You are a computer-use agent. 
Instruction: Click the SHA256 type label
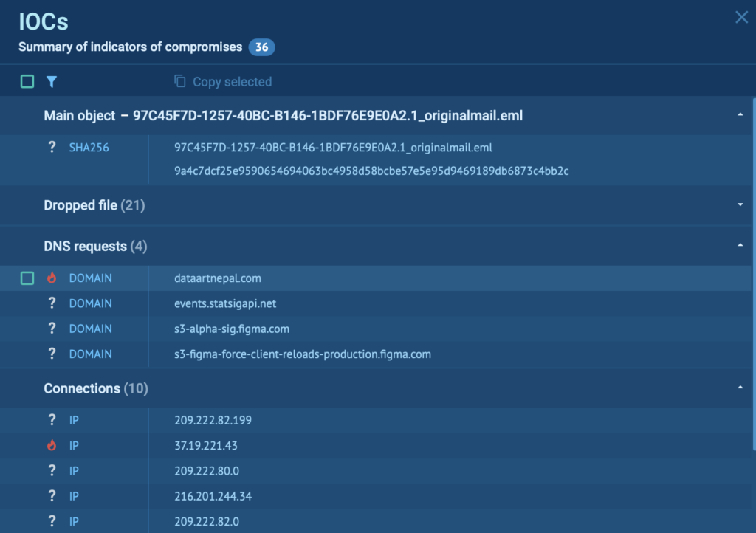click(89, 148)
